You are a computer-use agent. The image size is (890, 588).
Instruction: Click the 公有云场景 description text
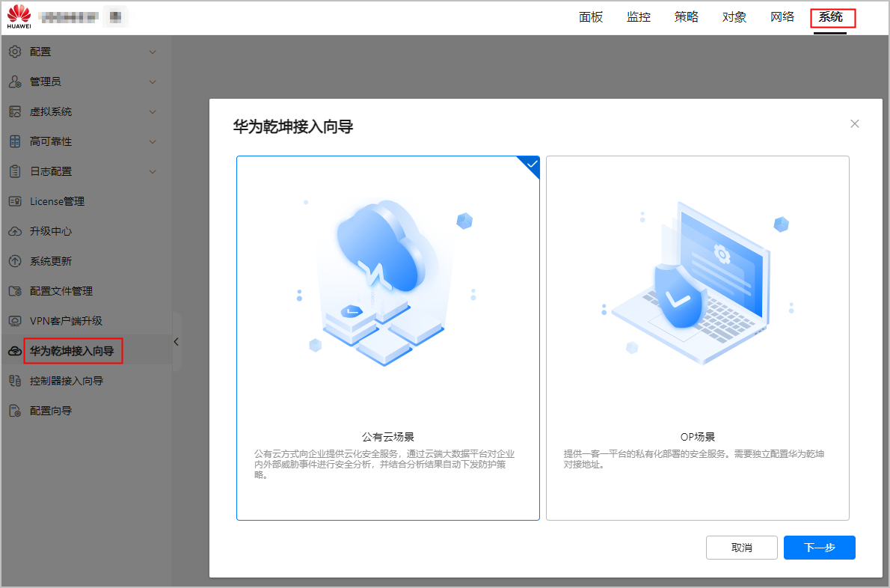pyautogui.click(x=384, y=465)
